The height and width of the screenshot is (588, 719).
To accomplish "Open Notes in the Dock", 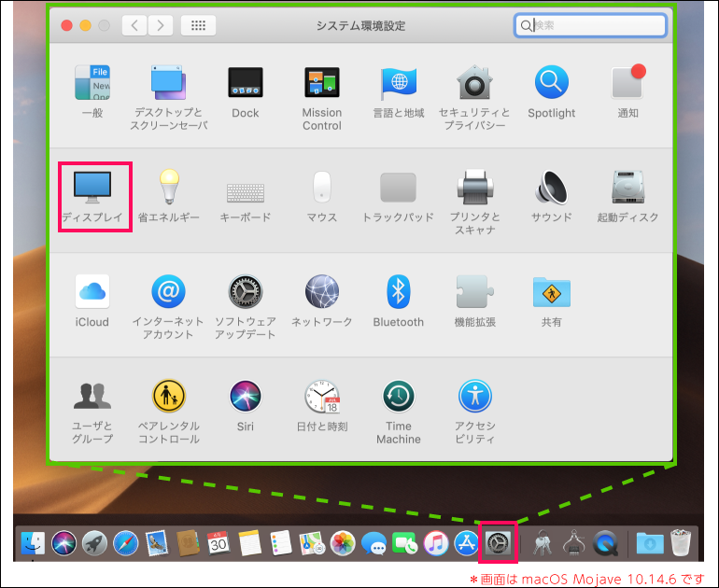I will point(249,543).
